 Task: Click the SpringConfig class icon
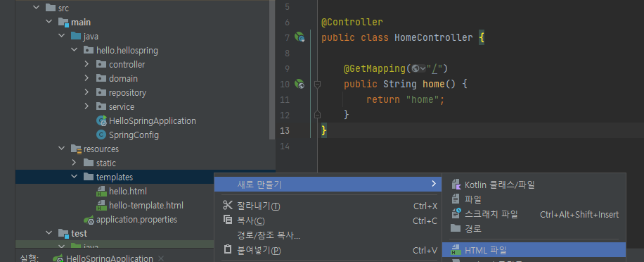coord(101,135)
